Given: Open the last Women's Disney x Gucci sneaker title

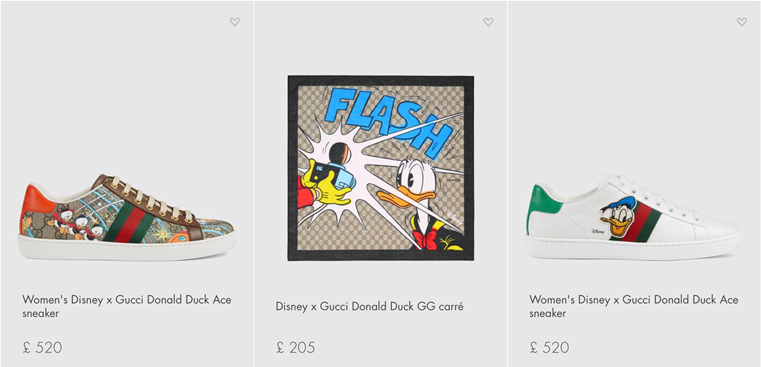Looking at the screenshot, I should (x=634, y=306).
